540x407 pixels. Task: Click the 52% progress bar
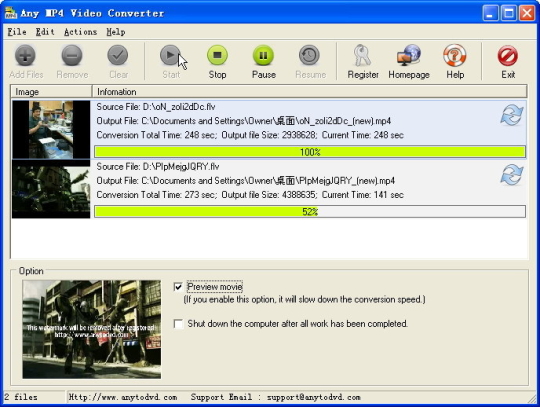coord(310,212)
